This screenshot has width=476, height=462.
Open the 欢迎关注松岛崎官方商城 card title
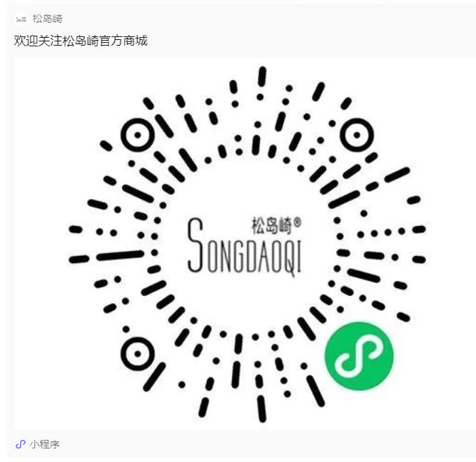(x=81, y=41)
